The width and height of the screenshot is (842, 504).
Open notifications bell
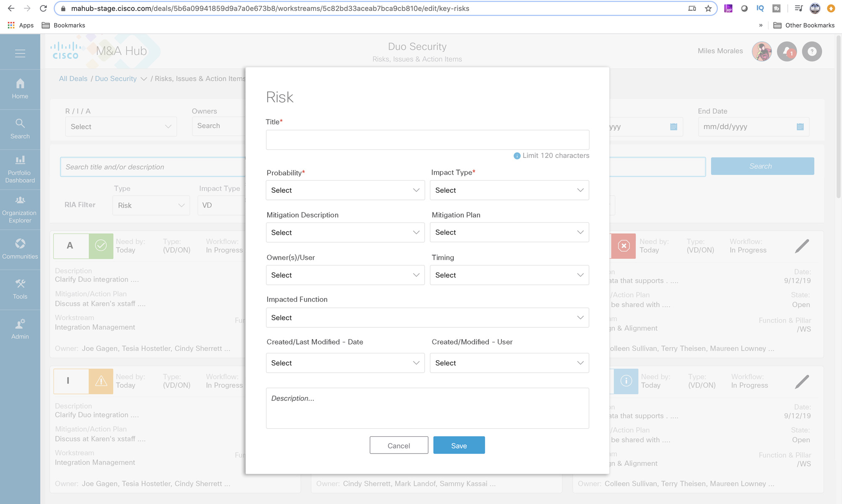point(787,51)
